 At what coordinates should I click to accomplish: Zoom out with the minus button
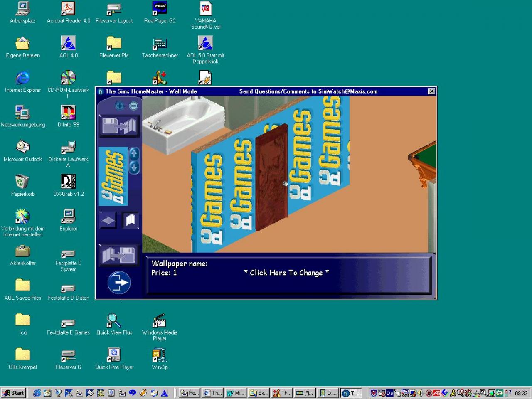tap(133, 106)
